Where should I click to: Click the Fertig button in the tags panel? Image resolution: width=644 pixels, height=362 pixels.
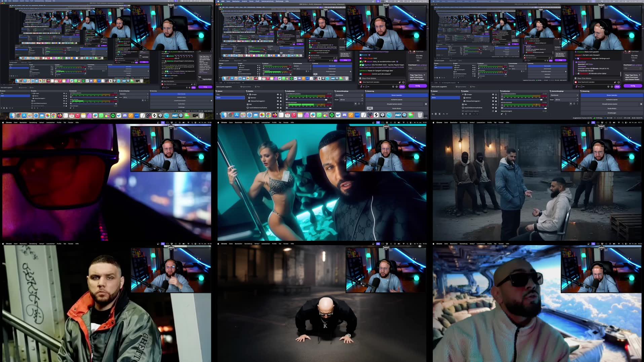click(418, 86)
